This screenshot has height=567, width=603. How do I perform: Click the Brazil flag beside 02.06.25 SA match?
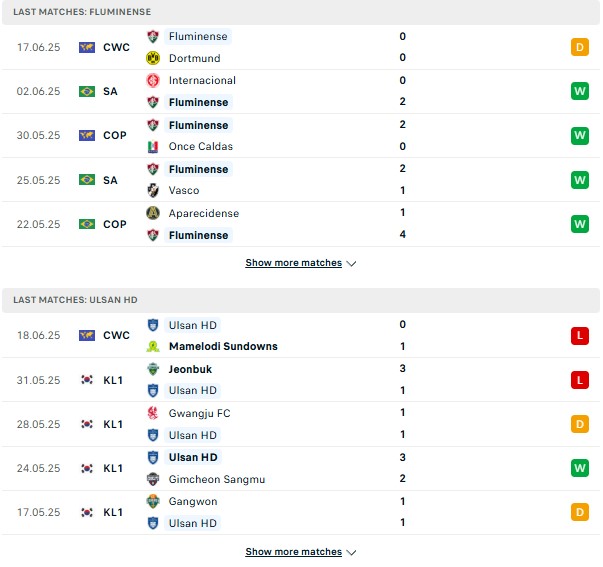point(87,91)
